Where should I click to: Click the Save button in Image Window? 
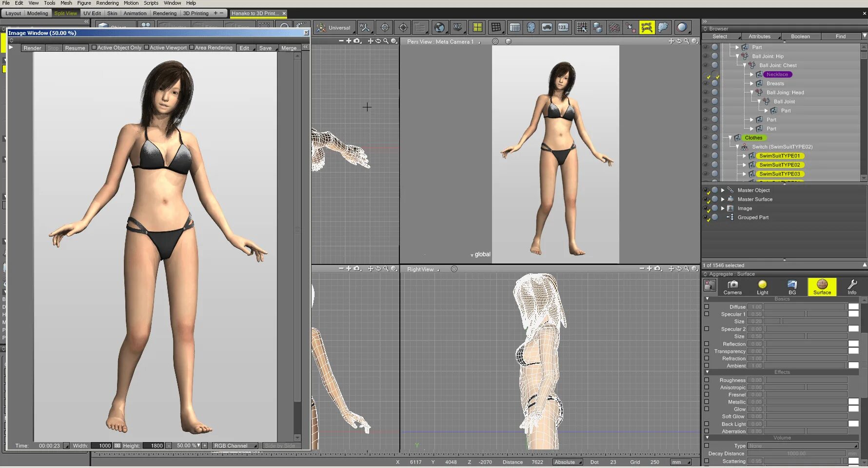tap(265, 48)
